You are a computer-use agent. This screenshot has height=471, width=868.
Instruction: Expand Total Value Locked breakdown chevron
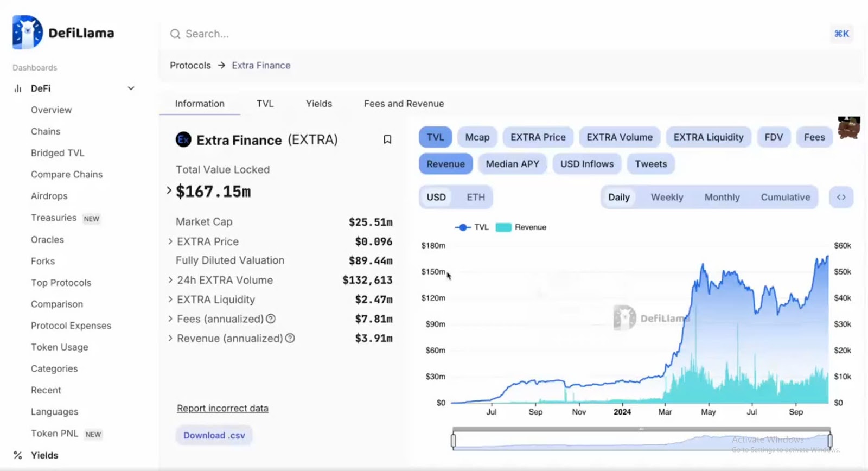[169, 190]
